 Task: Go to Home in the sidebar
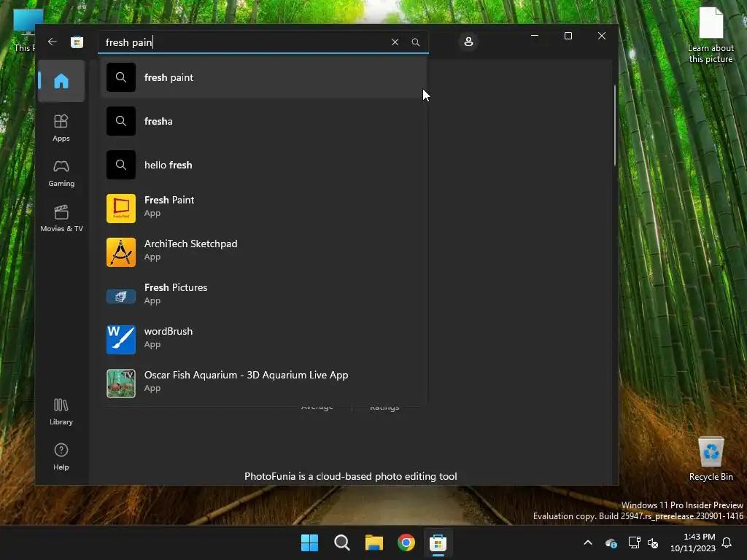tap(61, 81)
